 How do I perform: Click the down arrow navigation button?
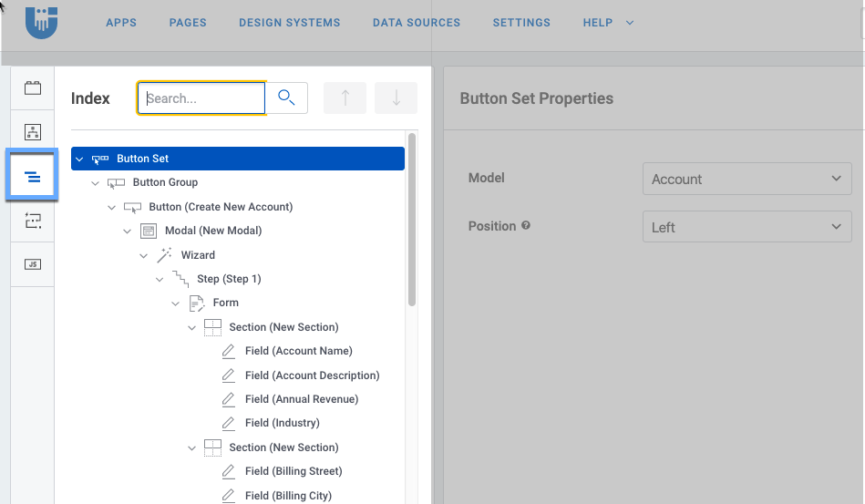coord(396,98)
